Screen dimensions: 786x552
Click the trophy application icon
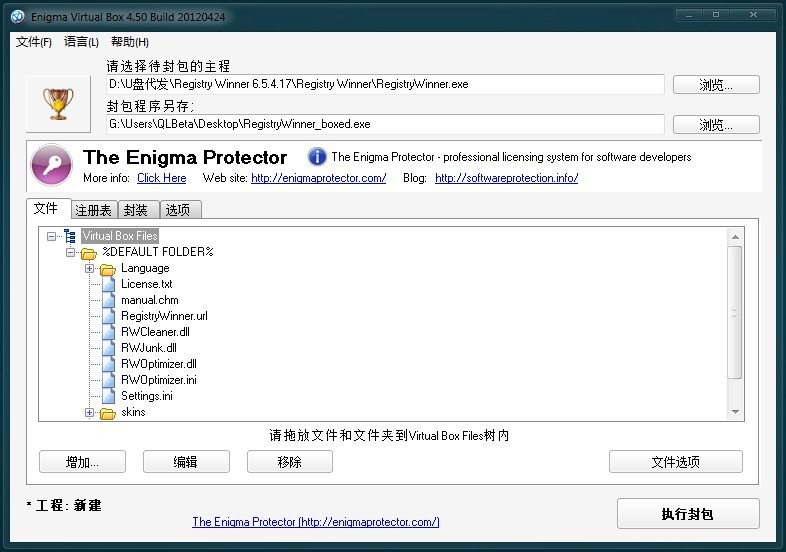[58, 104]
